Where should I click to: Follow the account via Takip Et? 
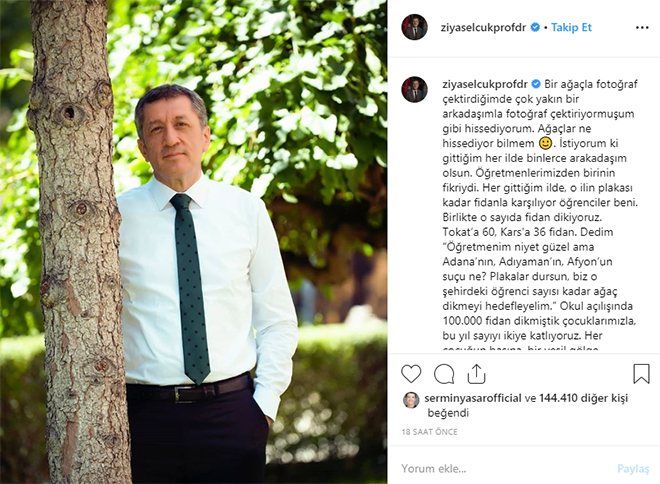pos(571,28)
